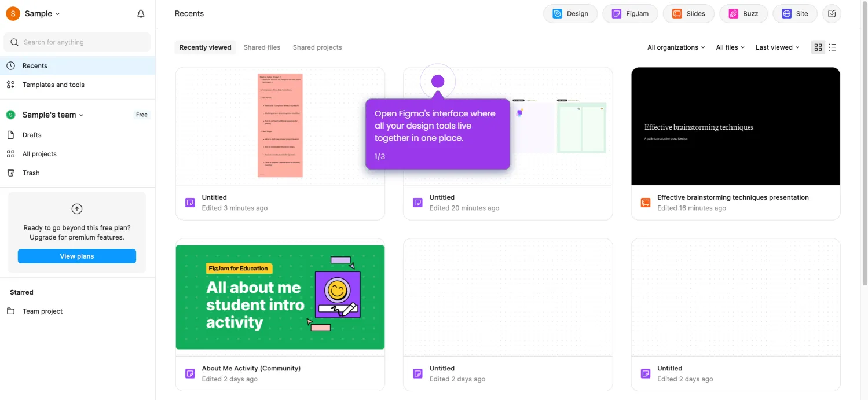Click 'Edited 20 minutes ago' text

click(x=464, y=208)
